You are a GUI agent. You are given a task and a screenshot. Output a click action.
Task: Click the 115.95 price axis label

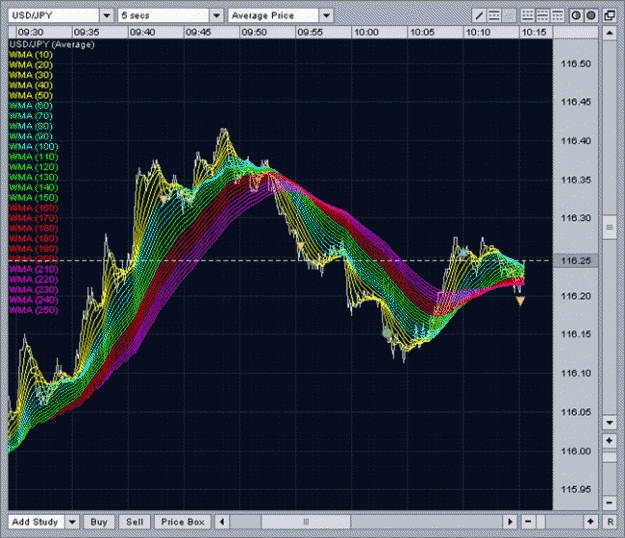(x=576, y=489)
